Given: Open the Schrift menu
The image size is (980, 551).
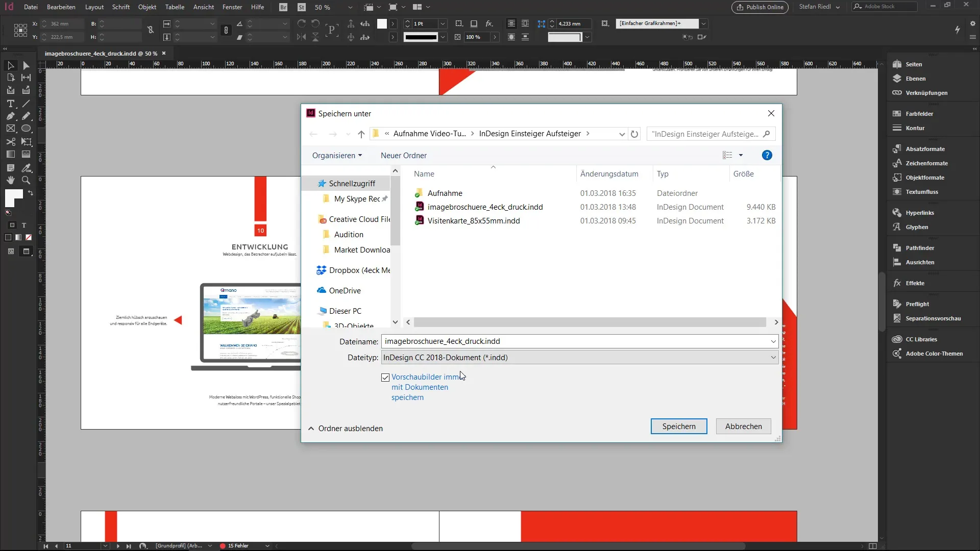Looking at the screenshot, I should coord(121,7).
